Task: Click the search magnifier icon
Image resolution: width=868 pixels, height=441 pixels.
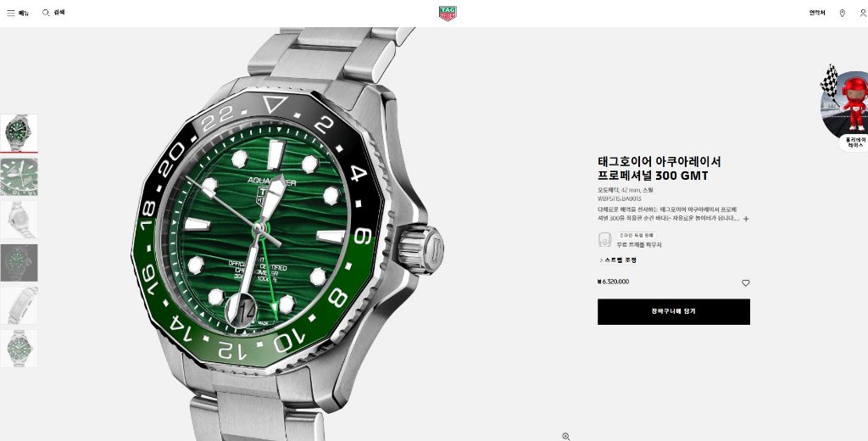Action: click(x=46, y=13)
